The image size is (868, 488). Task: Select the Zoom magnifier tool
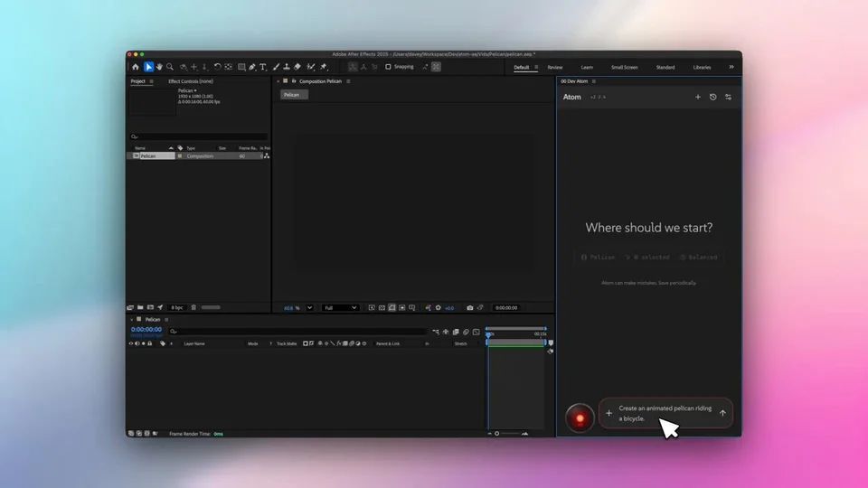[170, 67]
